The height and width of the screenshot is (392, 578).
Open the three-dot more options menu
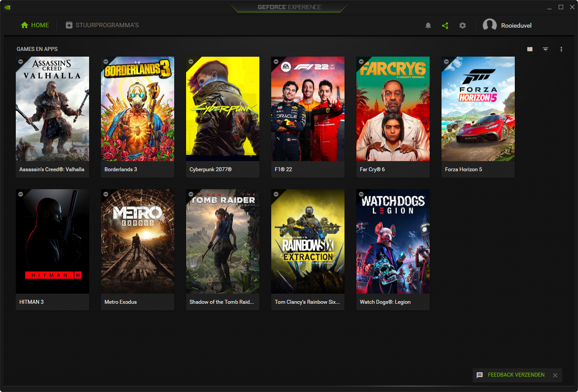pos(561,49)
